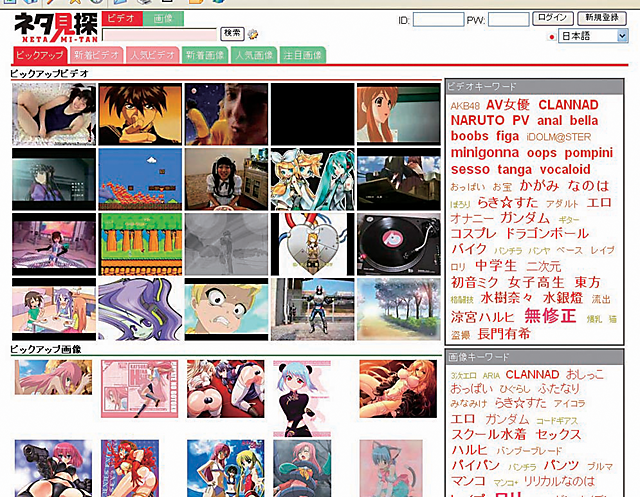Click the 東方 keyword
The height and width of the screenshot is (497, 640).
point(587,282)
